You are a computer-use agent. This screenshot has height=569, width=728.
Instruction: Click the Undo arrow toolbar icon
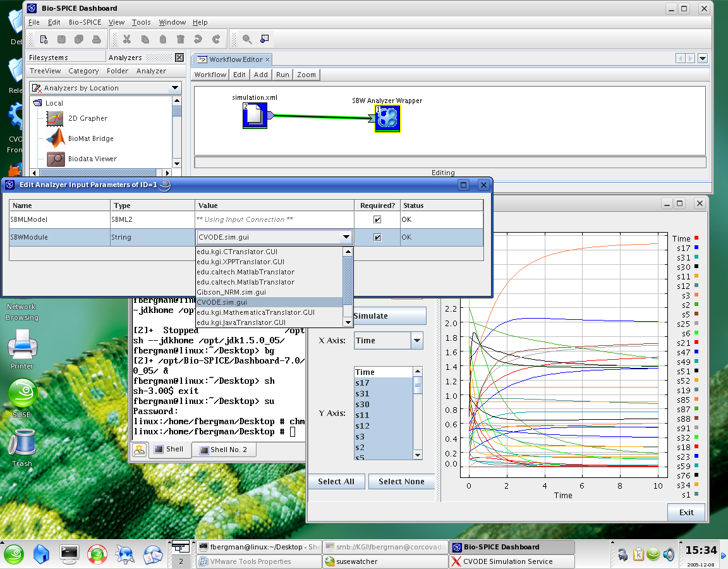point(198,39)
